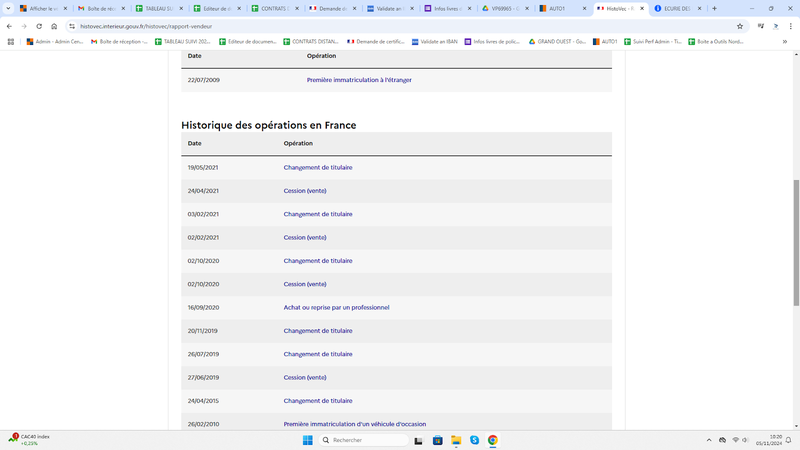Image resolution: width=800 pixels, height=450 pixels.
Task: Add a new browser tab
Action: (x=714, y=8)
